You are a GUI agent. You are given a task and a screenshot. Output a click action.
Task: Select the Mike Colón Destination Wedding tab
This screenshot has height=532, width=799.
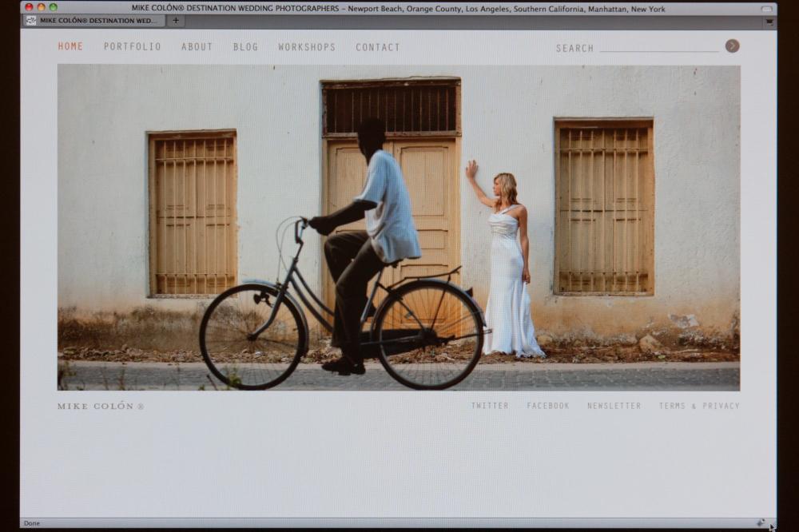[93, 21]
